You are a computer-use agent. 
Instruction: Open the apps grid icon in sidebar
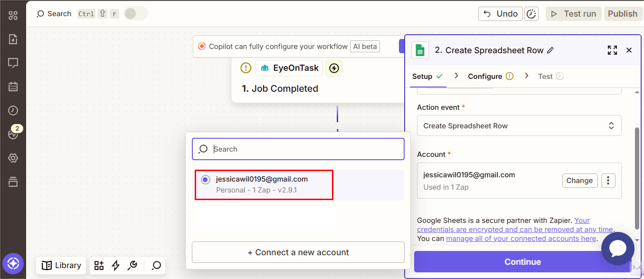click(13, 16)
